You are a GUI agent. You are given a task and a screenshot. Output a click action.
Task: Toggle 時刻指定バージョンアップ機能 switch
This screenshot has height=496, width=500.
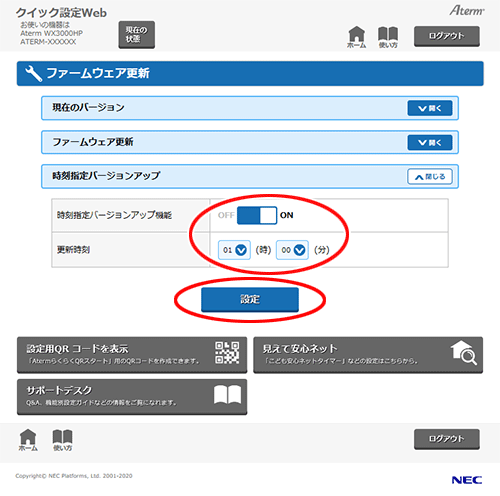257,215
